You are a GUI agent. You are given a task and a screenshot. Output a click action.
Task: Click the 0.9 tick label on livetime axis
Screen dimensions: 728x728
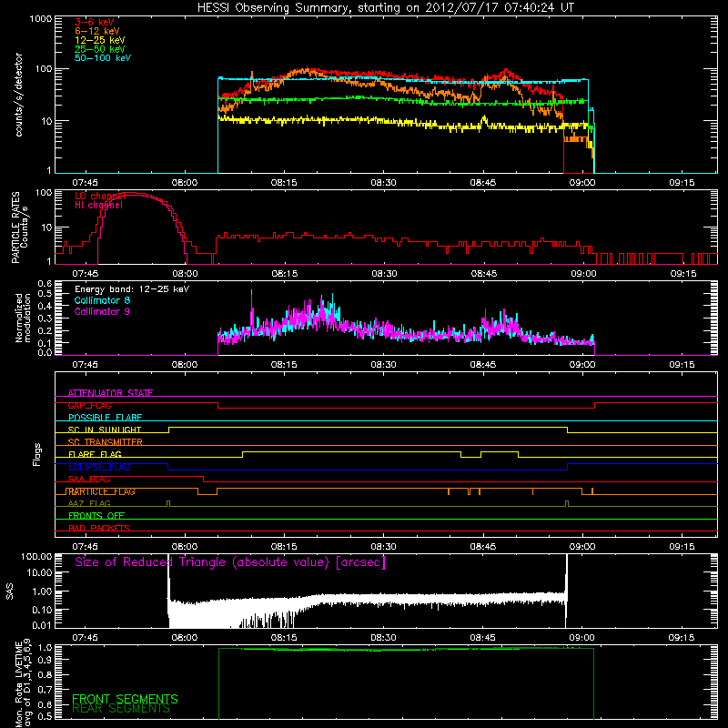45,659
